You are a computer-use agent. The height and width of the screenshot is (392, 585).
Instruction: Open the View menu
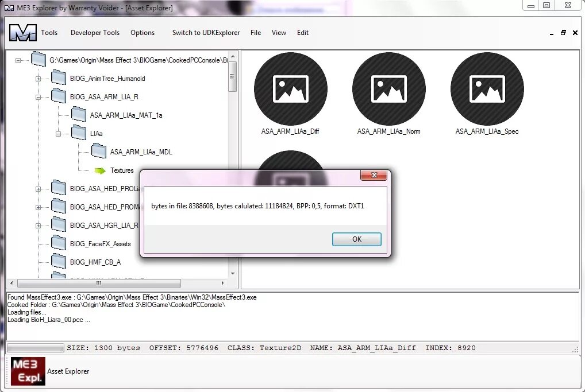(x=279, y=33)
